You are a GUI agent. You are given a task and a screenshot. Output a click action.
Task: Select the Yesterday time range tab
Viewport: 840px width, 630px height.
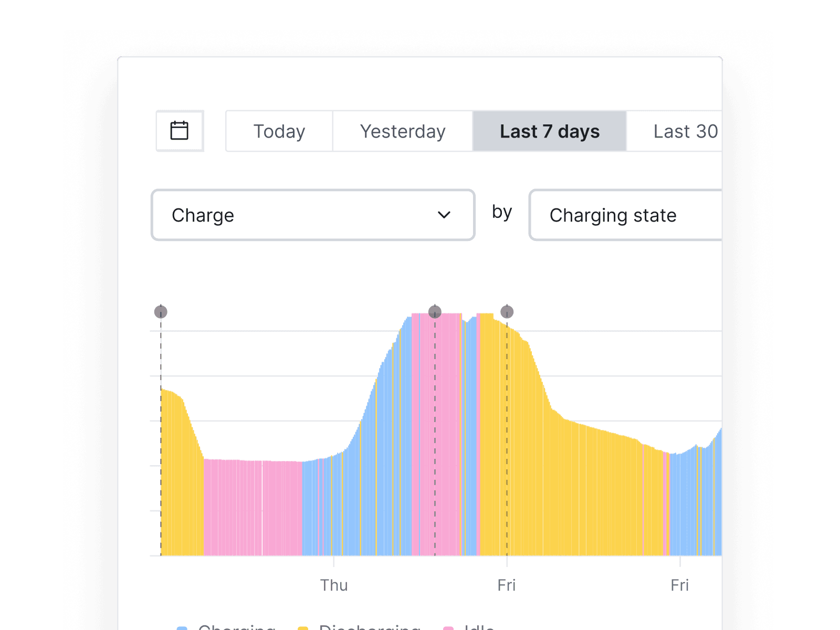402,131
